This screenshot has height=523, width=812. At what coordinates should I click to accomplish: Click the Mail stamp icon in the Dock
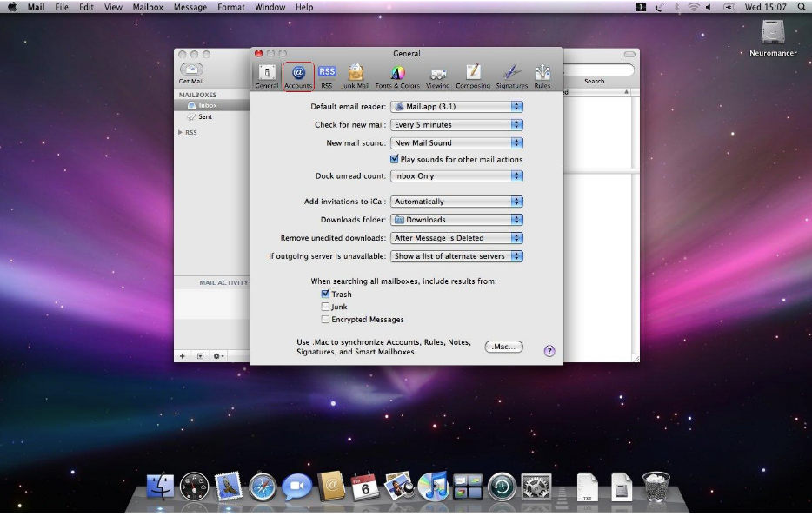229,487
